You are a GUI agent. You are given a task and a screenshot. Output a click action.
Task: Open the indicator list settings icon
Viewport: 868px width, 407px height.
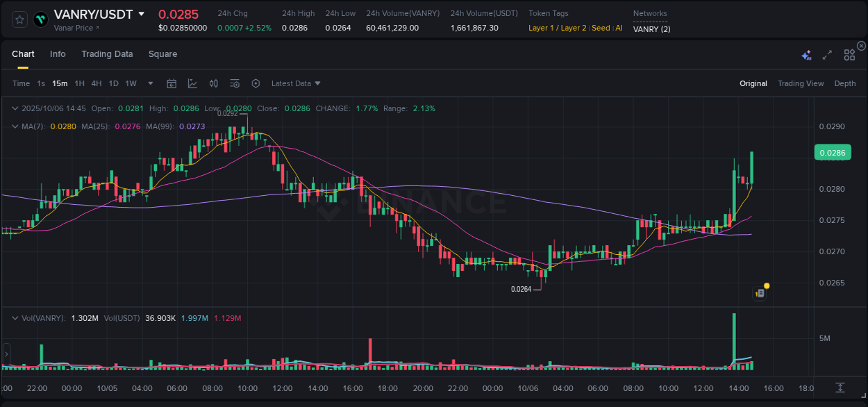click(234, 83)
